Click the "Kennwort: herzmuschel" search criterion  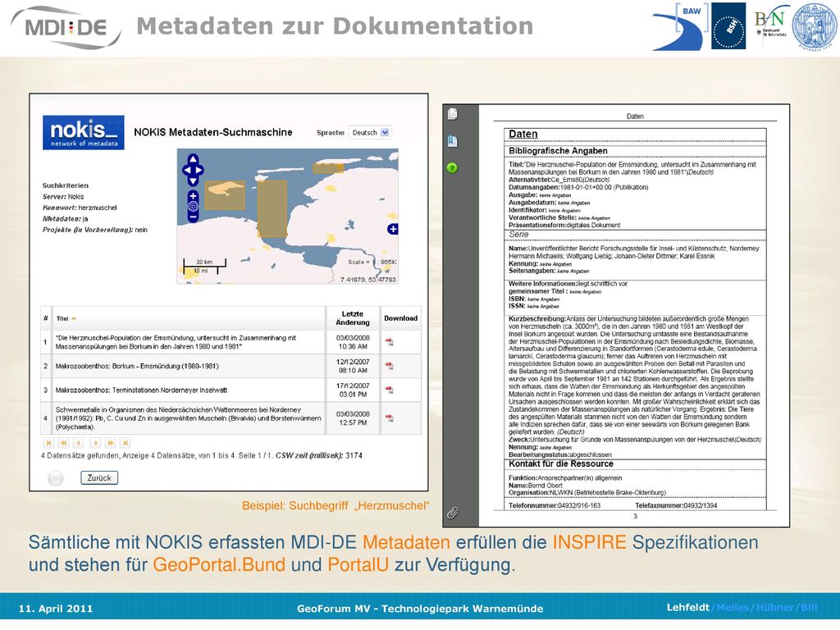click(x=80, y=208)
